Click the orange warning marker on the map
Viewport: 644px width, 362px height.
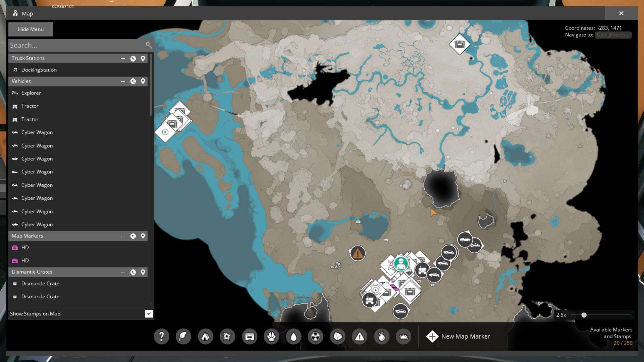click(x=358, y=253)
